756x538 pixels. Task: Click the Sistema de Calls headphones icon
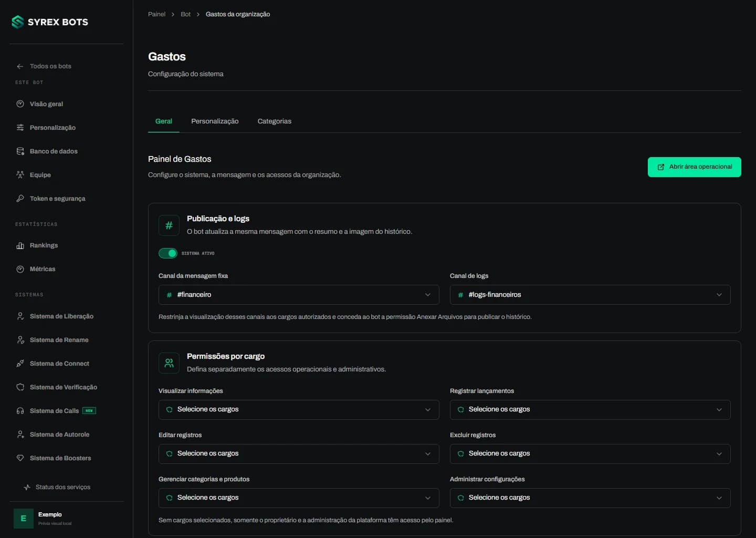pos(20,411)
